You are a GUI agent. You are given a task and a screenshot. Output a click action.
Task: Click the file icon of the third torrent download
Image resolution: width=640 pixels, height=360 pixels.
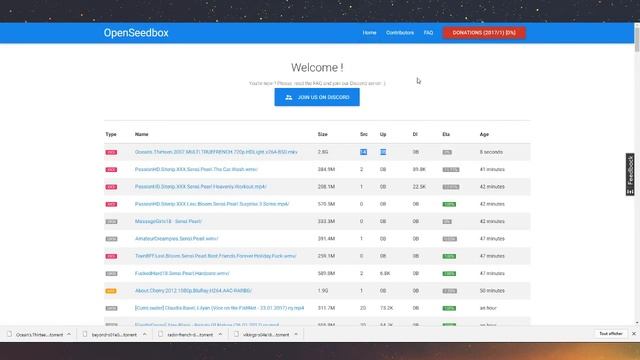pos(160,334)
